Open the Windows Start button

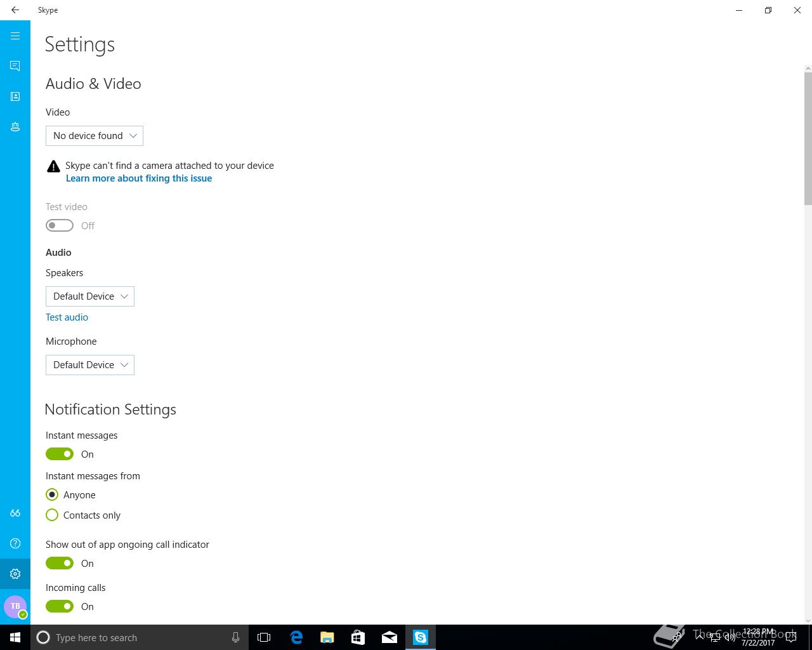15,637
